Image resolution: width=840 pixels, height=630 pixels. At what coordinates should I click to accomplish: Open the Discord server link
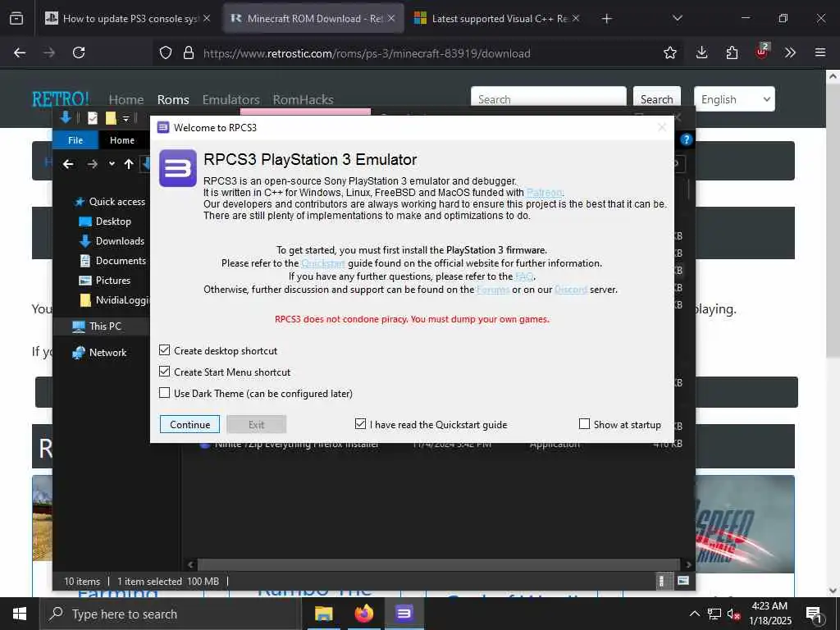[571, 290]
